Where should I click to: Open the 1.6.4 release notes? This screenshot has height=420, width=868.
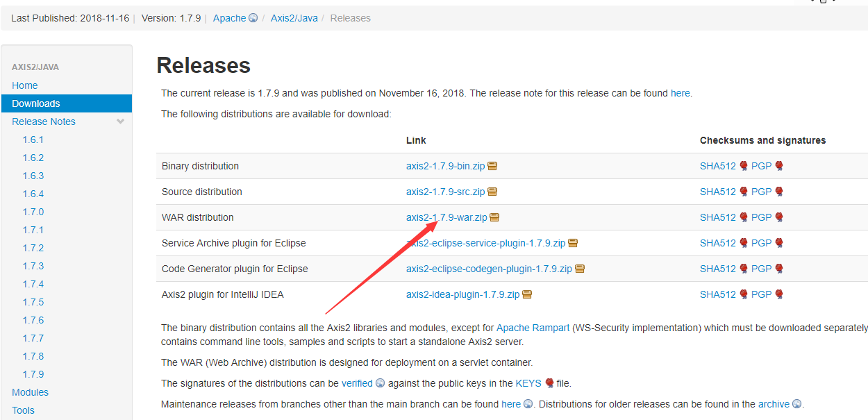click(33, 194)
